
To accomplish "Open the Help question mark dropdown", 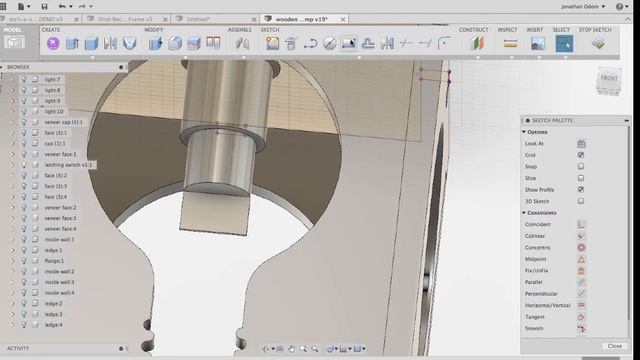I will (622, 7).
